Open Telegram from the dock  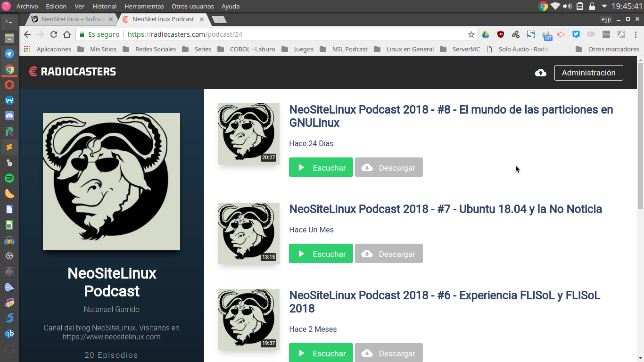click(x=9, y=54)
